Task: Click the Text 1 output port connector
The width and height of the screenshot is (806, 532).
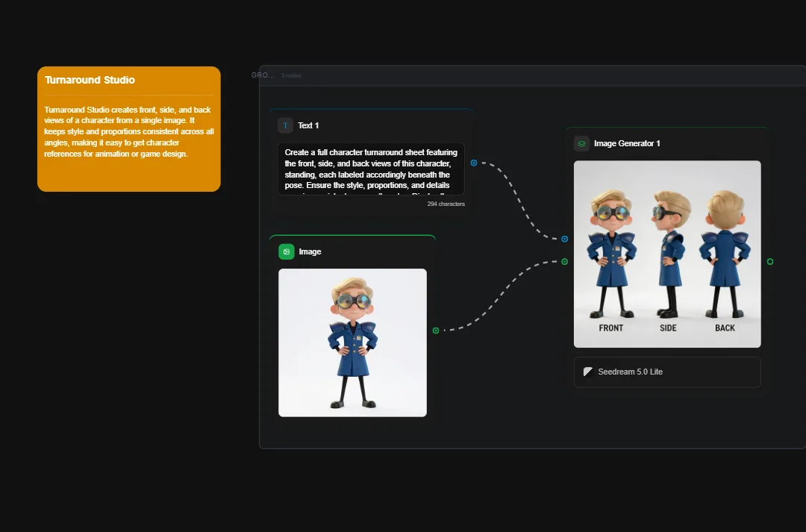Action: pos(473,162)
